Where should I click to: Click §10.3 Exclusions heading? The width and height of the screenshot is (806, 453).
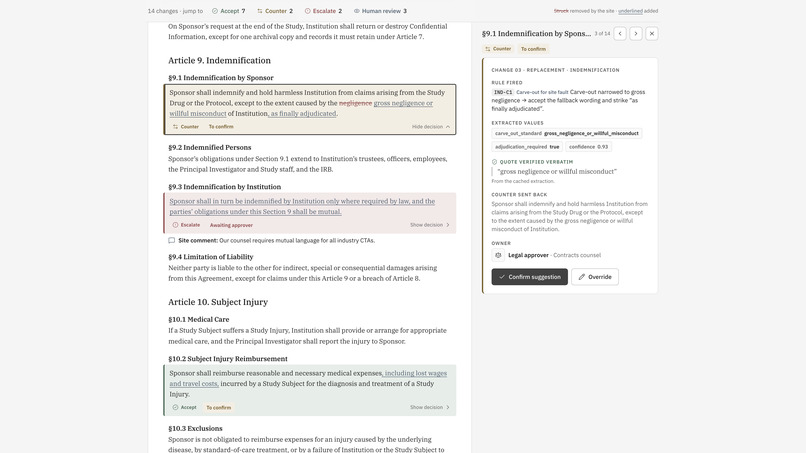[x=195, y=428]
